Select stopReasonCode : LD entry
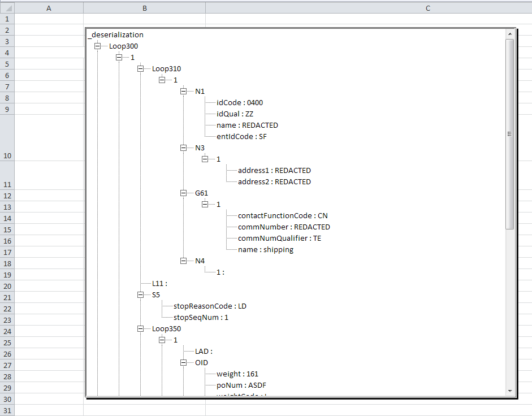Image resolution: width=532 pixels, height=416 pixels. [x=210, y=306]
